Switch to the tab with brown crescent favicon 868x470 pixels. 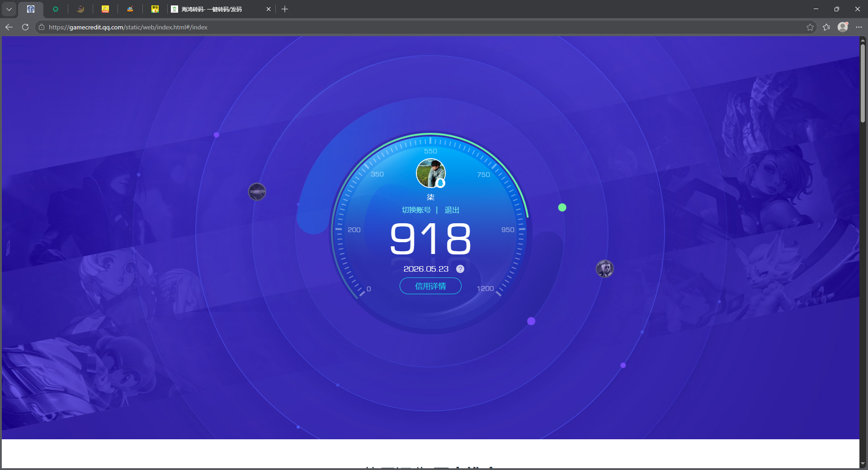(80, 9)
